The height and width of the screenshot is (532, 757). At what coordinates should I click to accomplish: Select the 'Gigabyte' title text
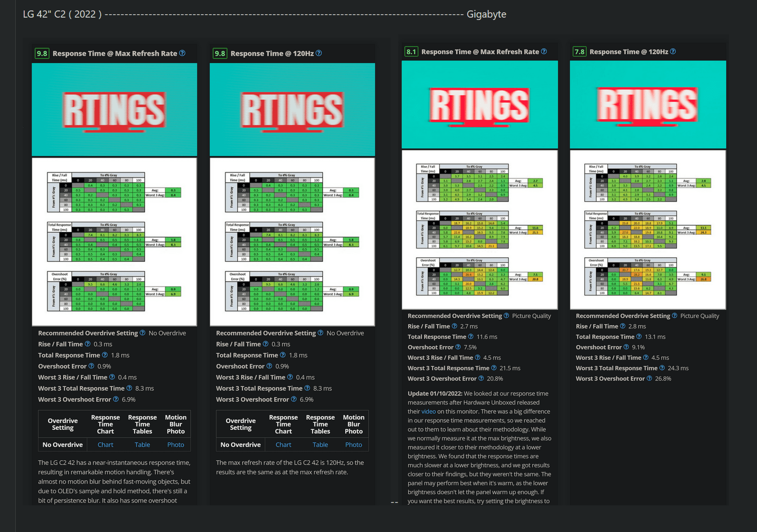[x=486, y=14]
